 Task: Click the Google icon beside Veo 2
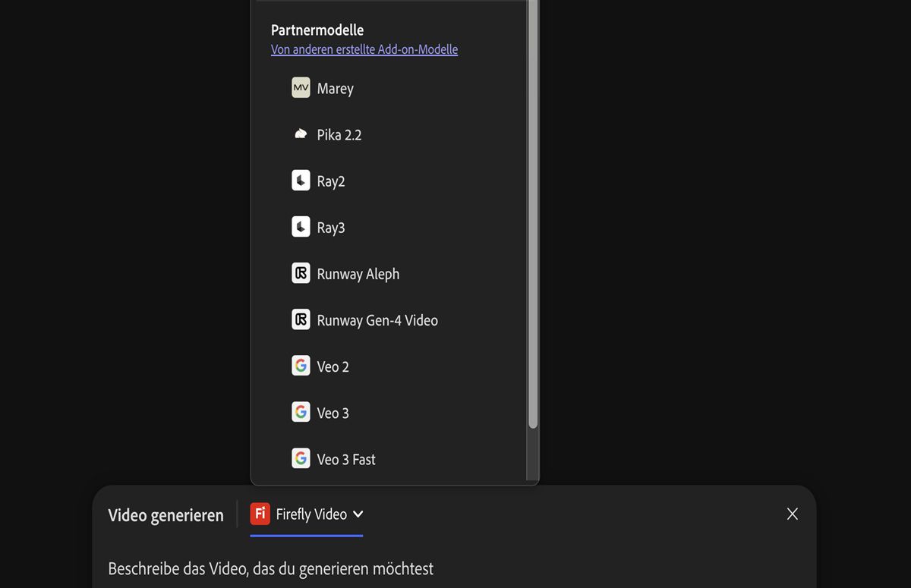point(301,366)
